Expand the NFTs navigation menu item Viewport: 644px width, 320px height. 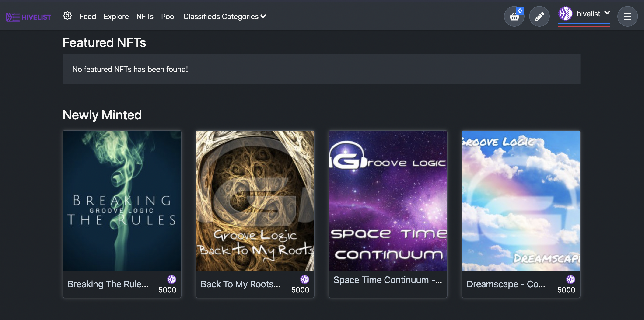(x=145, y=16)
